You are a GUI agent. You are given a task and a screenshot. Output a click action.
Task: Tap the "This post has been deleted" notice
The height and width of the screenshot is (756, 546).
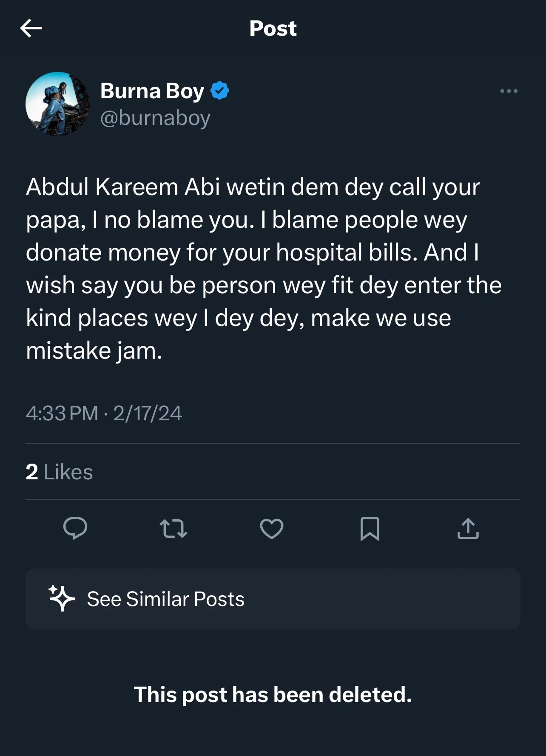(x=273, y=694)
